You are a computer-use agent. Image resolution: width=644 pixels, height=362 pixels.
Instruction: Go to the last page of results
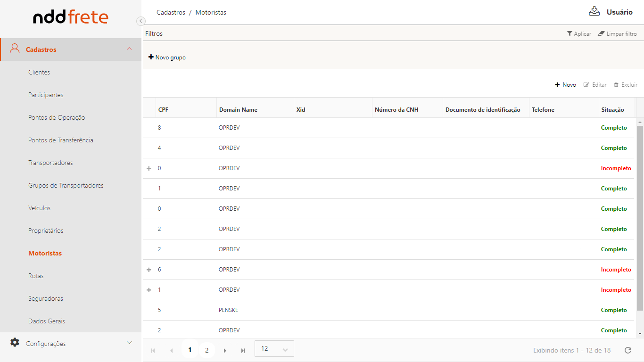pyautogui.click(x=243, y=350)
